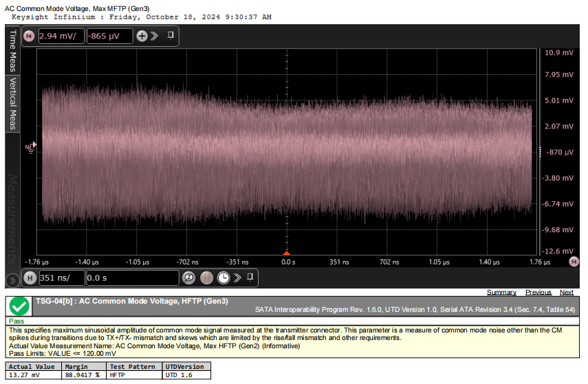Click the Pass Limits VALUE <= 120.00 mV line
This screenshot has height=384, width=588.
63,354
